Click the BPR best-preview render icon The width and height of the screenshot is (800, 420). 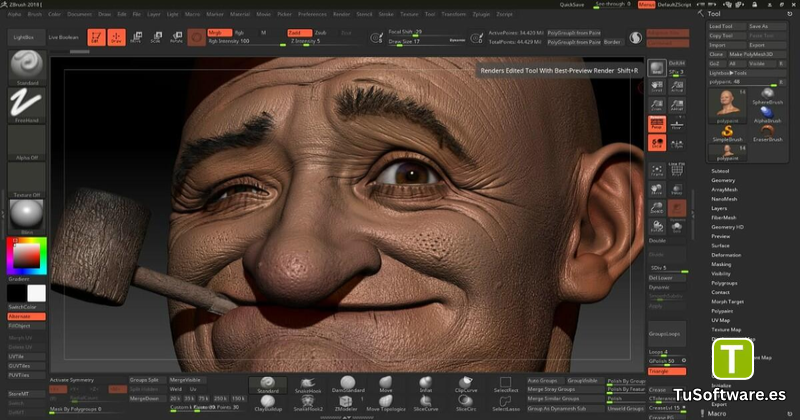coord(657,68)
